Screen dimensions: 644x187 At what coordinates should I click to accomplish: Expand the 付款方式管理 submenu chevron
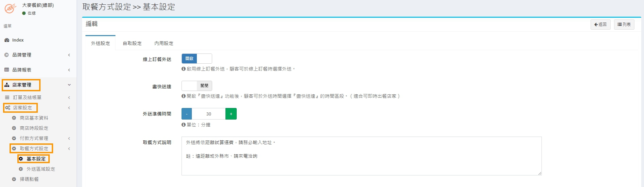coord(69,138)
